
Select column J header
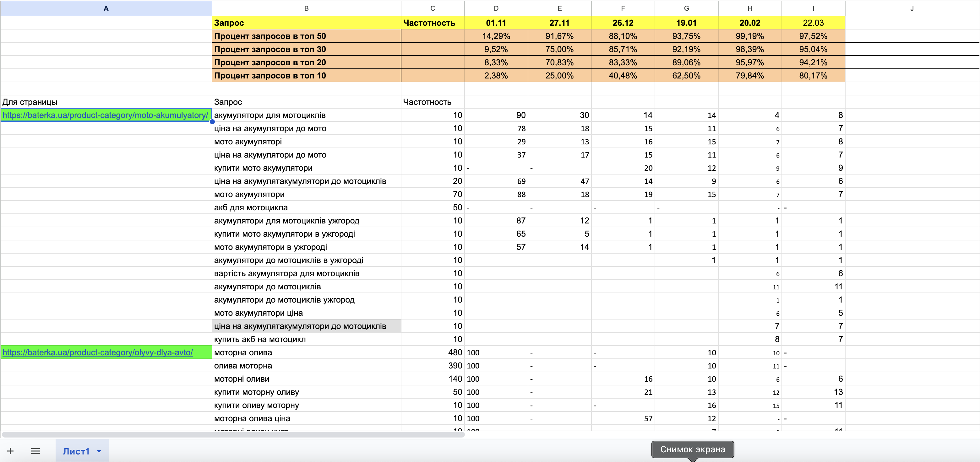(912, 8)
